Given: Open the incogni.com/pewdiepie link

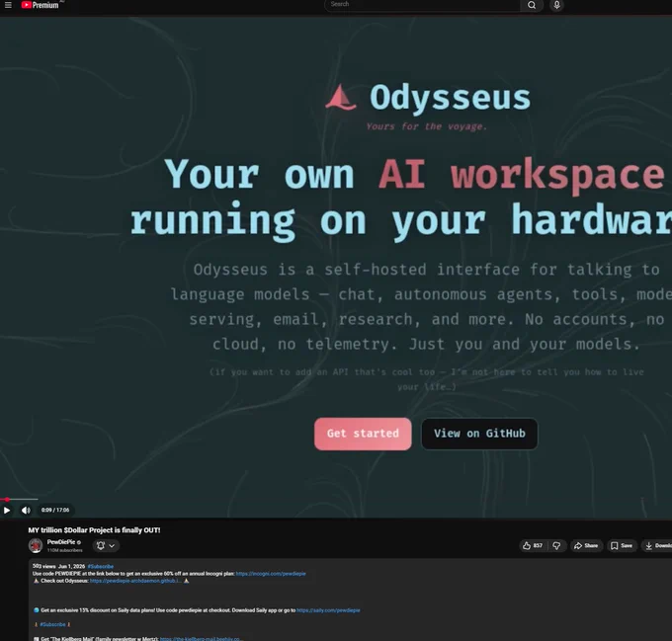Looking at the screenshot, I should tap(271, 574).
